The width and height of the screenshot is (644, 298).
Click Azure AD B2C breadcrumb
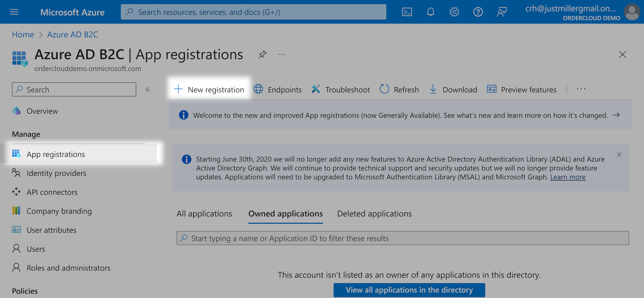coord(73,35)
